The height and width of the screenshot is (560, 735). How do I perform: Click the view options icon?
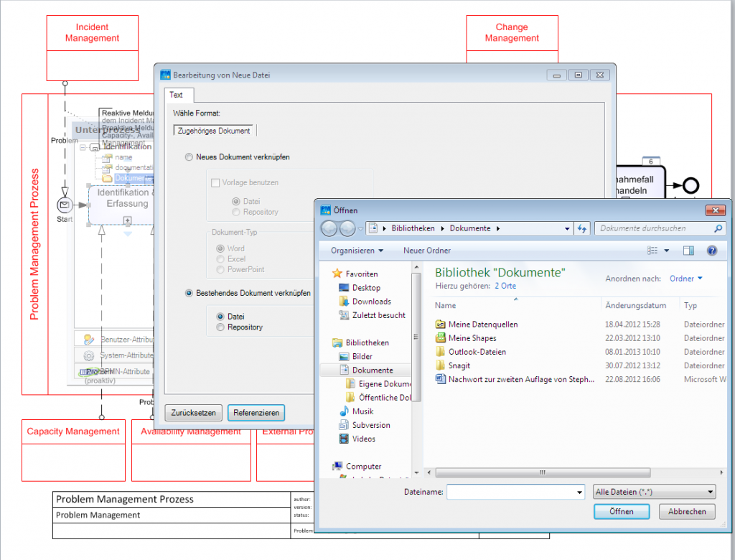tap(652, 251)
